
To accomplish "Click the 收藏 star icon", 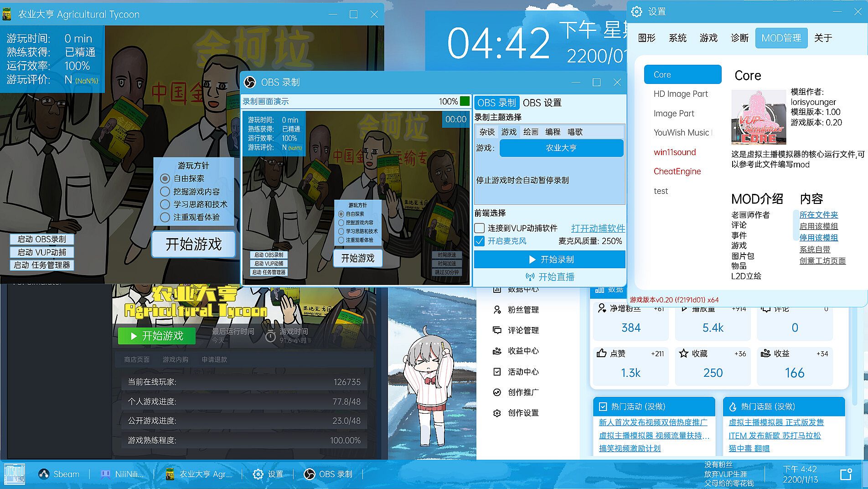I will click(683, 354).
